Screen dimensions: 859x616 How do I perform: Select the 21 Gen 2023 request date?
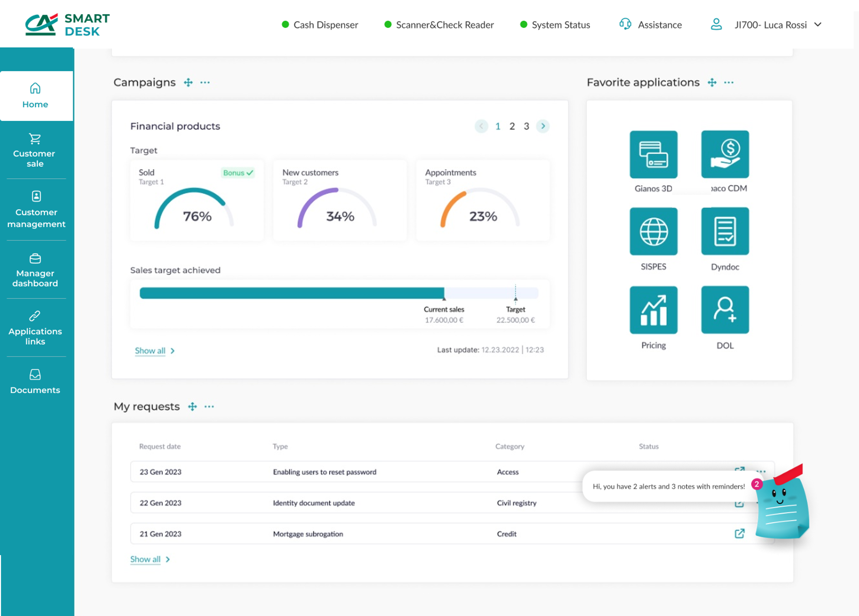161,534
